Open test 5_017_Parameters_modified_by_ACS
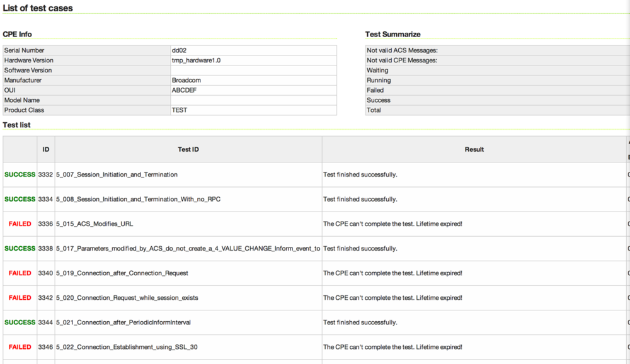Image resolution: width=630 pixels, height=364 pixels. [188, 249]
